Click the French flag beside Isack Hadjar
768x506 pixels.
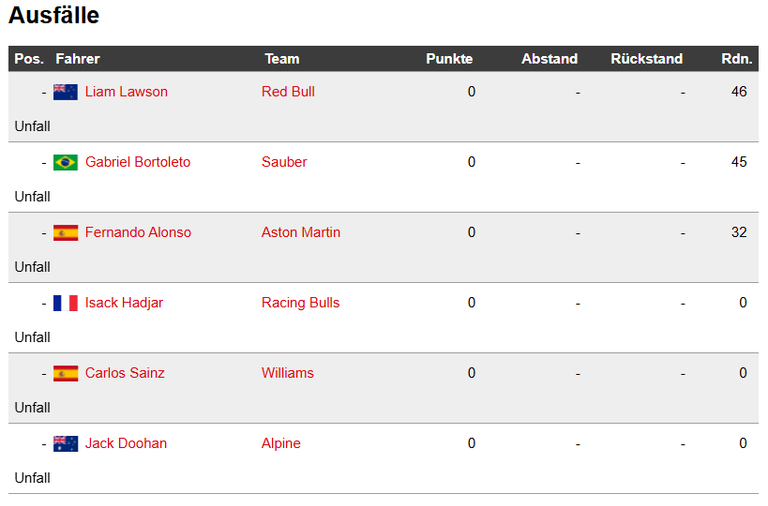pos(66,303)
